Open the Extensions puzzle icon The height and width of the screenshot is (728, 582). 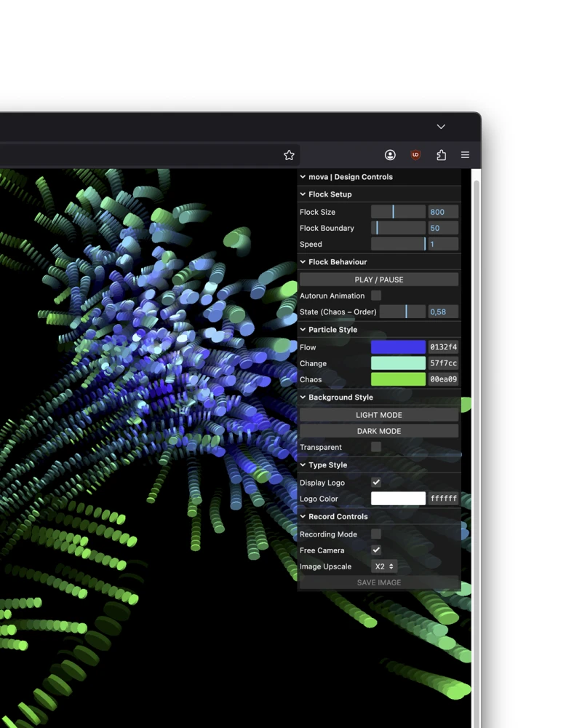[441, 155]
